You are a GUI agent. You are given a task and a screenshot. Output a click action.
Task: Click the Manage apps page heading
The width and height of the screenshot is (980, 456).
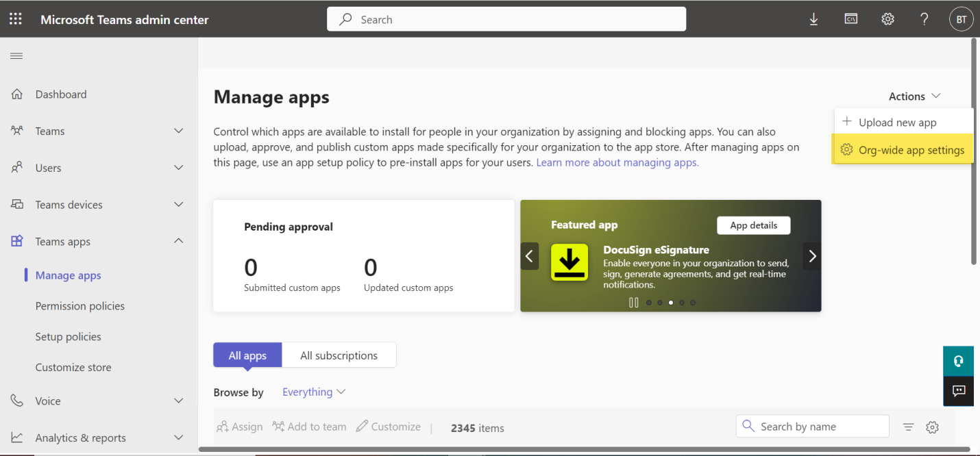coord(271,97)
